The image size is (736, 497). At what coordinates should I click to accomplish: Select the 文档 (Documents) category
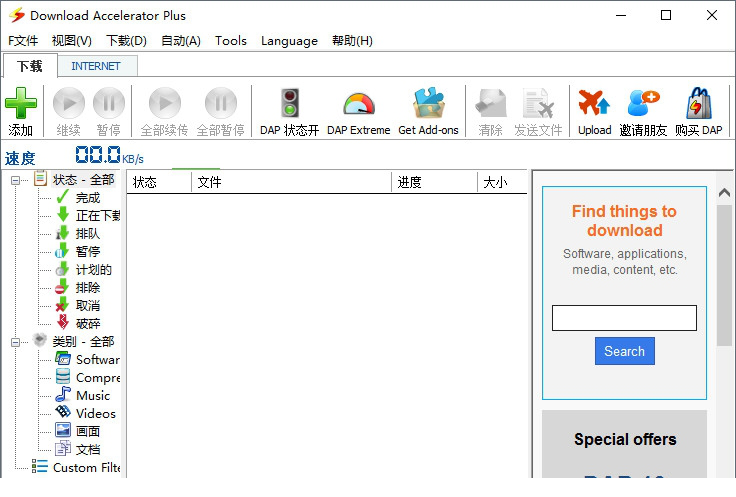88,450
